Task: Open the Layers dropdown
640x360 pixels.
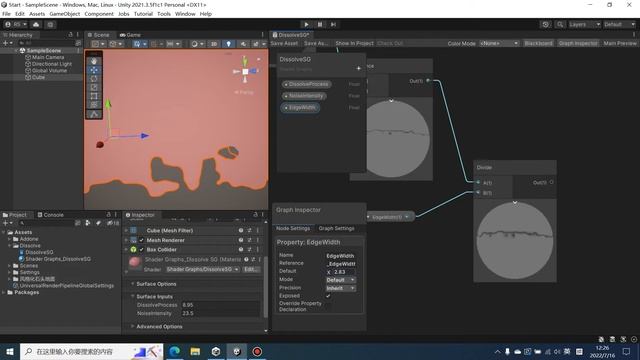Action: click(x=584, y=24)
